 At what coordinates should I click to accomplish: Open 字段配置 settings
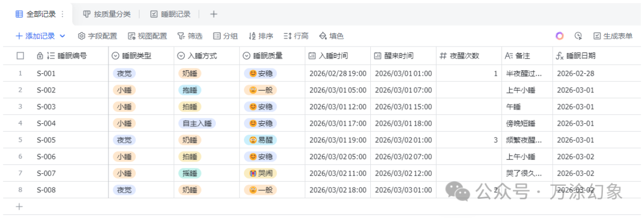click(97, 36)
